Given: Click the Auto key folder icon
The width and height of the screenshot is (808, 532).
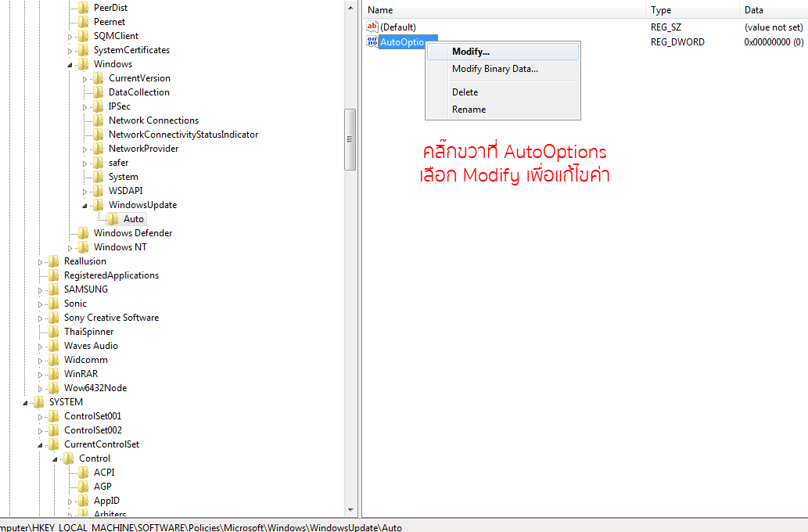Looking at the screenshot, I should [x=113, y=219].
